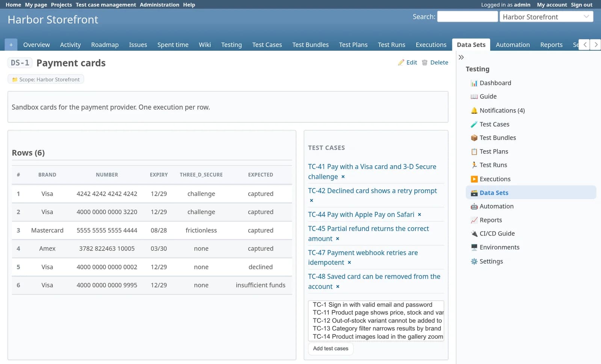This screenshot has width=601, height=364.
Task: Delete the Payment cards data set
Action: 435,62
